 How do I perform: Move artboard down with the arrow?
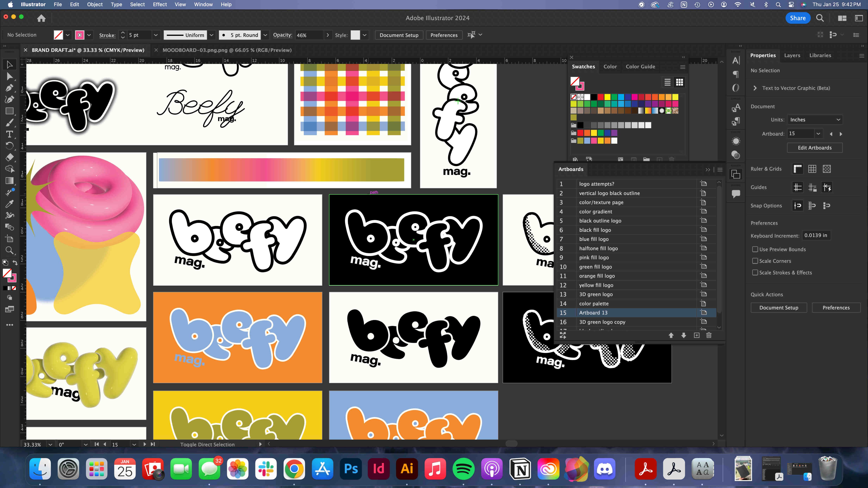pyautogui.click(x=684, y=335)
